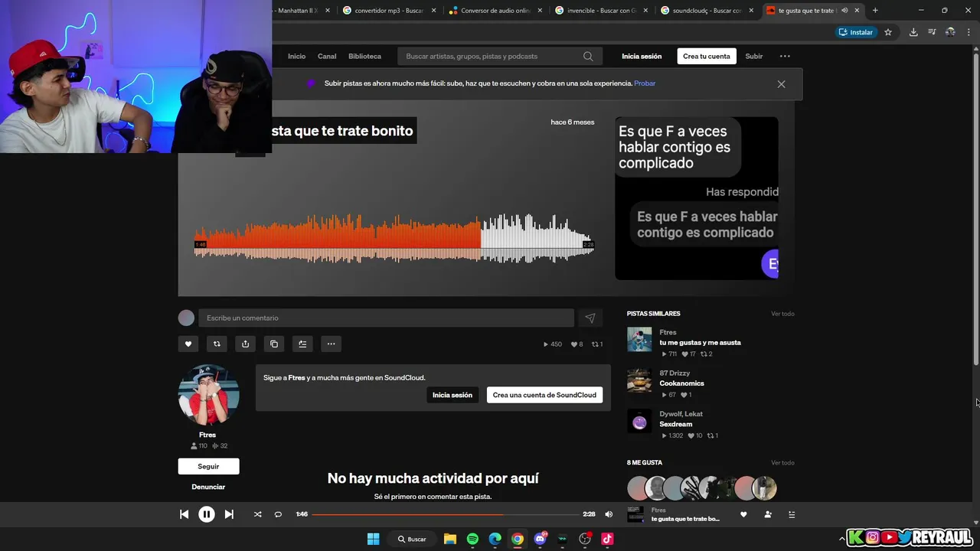Mute the player volume
The image size is (980, 551).
coord(609,514)
